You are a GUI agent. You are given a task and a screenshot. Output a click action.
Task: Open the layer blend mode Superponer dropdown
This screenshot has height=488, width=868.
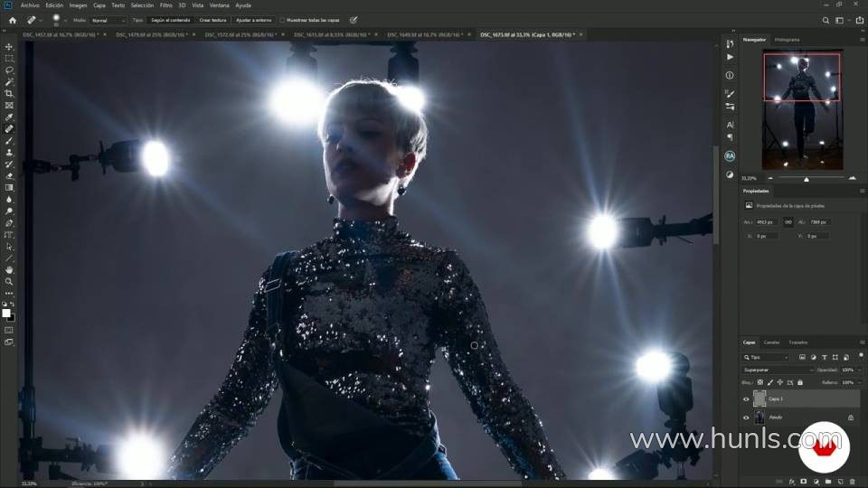(778, 370)
